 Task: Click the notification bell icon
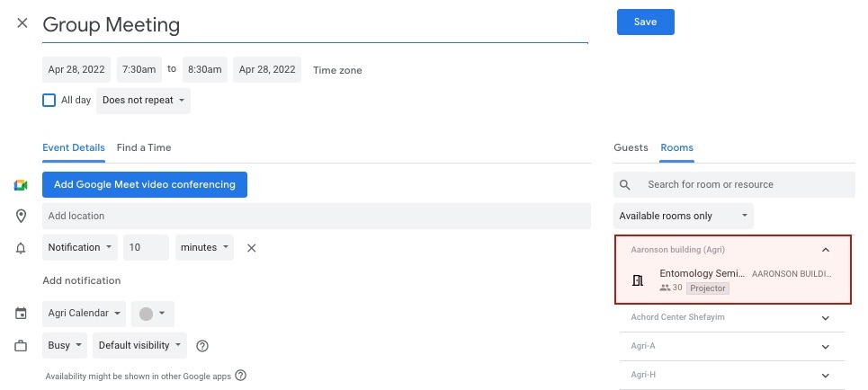21,248
